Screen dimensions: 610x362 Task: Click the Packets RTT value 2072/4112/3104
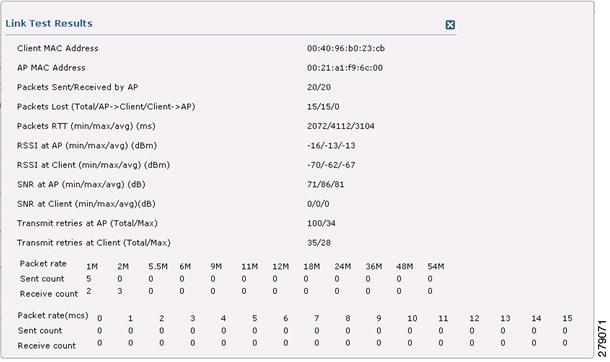[340, 126]
